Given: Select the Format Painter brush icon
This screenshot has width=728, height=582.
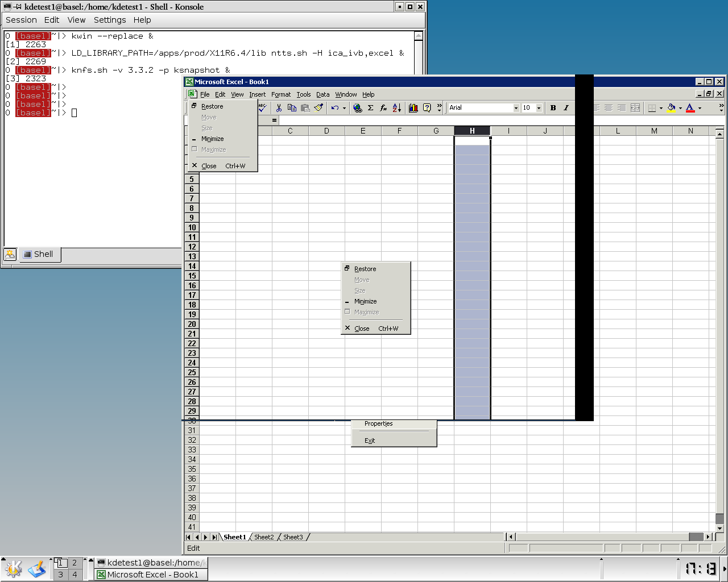Looking at the screenshot, I should (x=318, y=107).
